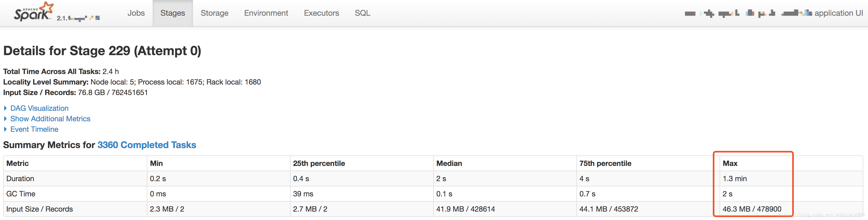Switch to the SQL tab

click(362, 13)
